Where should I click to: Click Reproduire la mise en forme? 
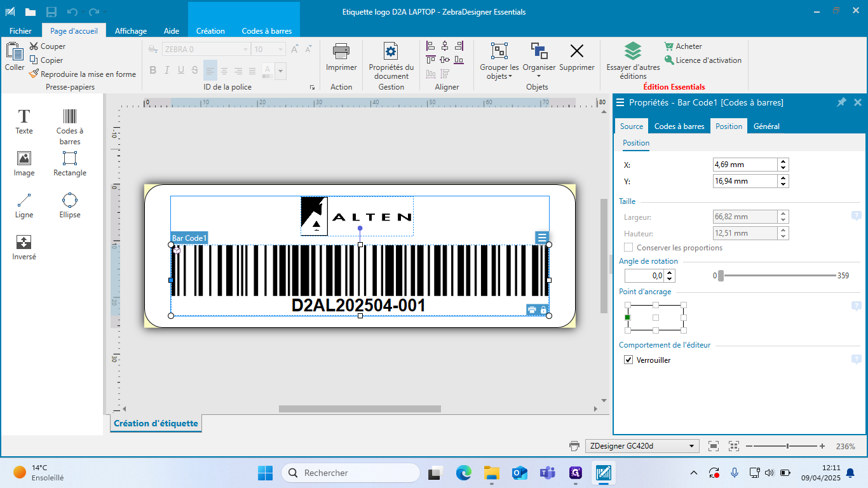[83, 74]
